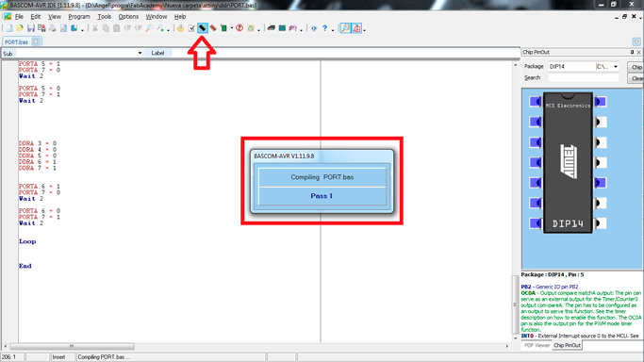Click the 'Compiling PORT.bas' dialog text
The height and width of the screenshot is (362, 644).
[x=322, y=177]
